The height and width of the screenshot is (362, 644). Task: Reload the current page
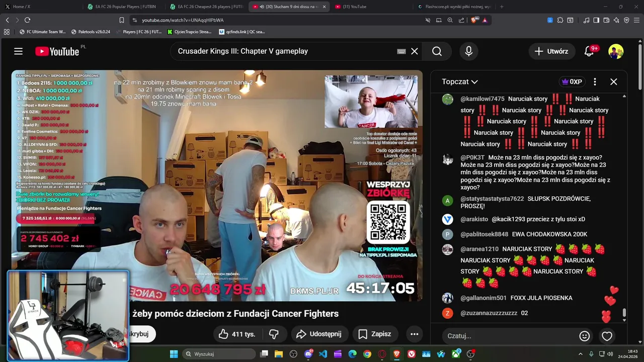pos(27,20)
